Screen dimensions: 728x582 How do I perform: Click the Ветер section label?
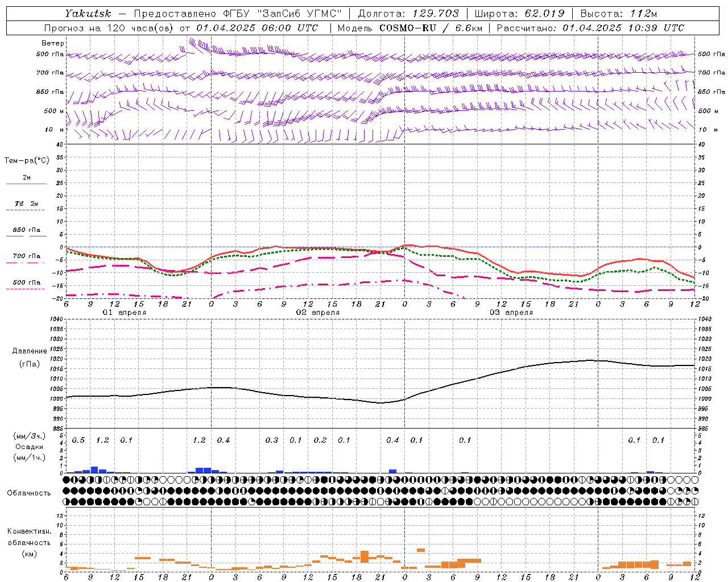[53, 43]
